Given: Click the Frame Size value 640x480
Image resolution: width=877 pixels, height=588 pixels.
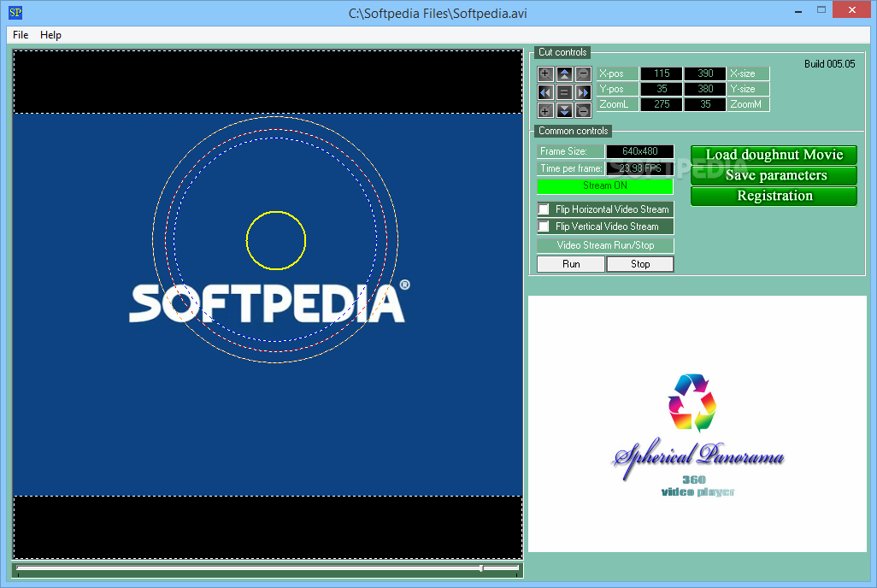Looking at the screenshot, I should [640, 151].
